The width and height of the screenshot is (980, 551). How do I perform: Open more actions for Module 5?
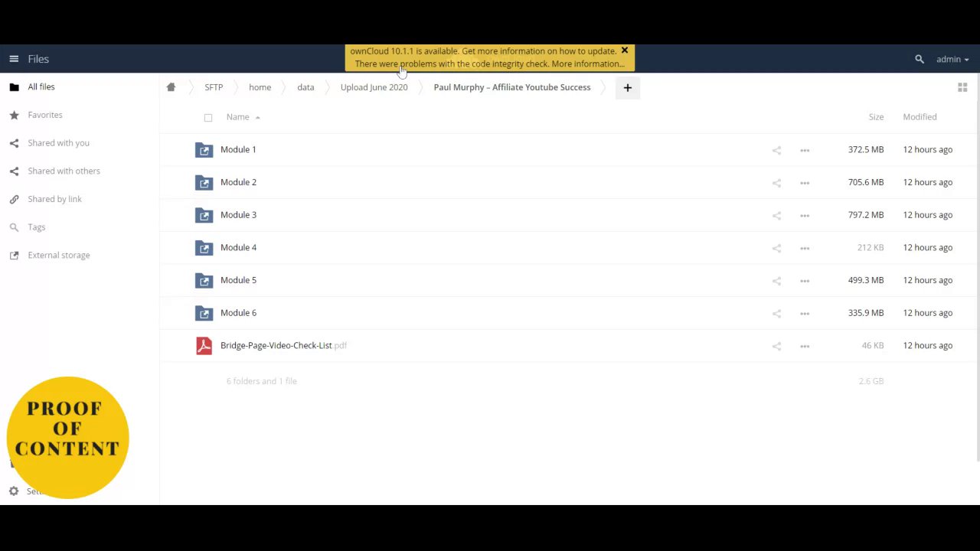(x=805, y=281)
